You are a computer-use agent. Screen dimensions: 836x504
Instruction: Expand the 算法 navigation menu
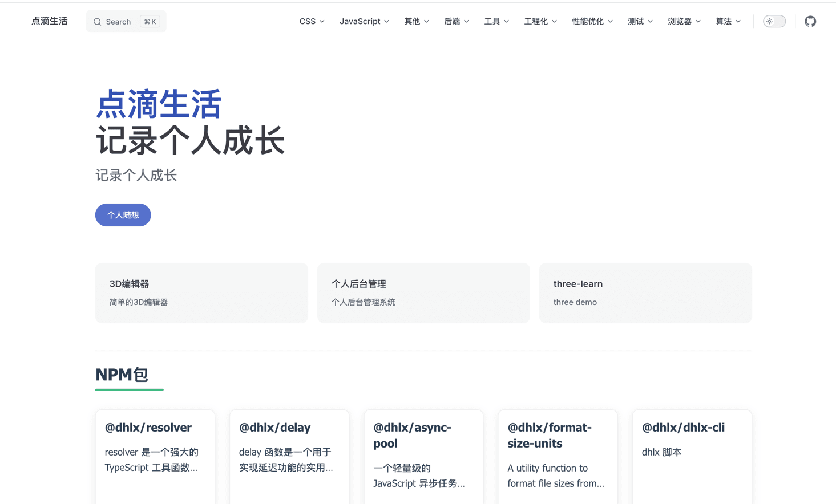[728, 22]
